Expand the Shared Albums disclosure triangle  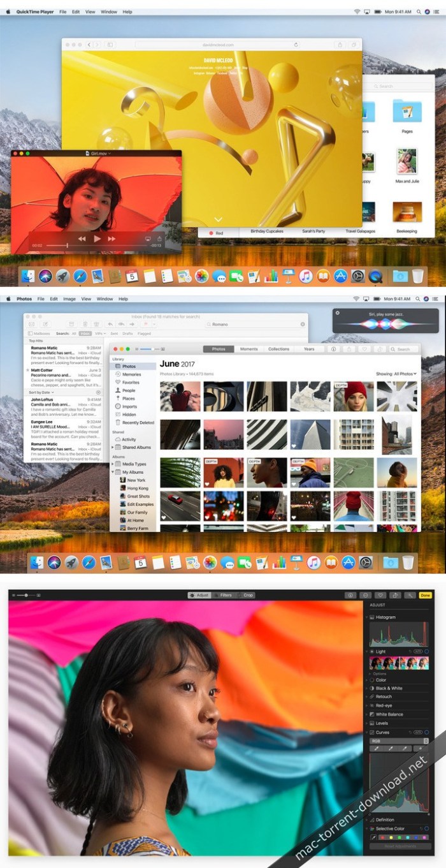(113, 448)
